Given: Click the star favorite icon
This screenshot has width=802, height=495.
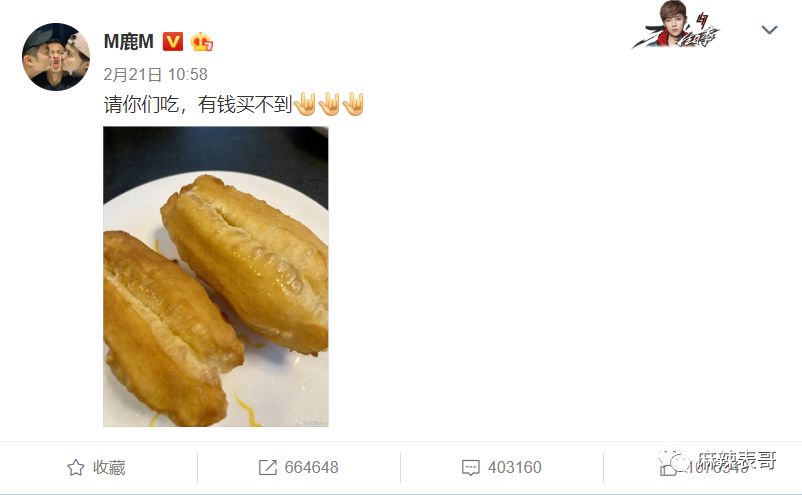Looking at the screenshot, I should pyautogui.click(x=76, y=467).
